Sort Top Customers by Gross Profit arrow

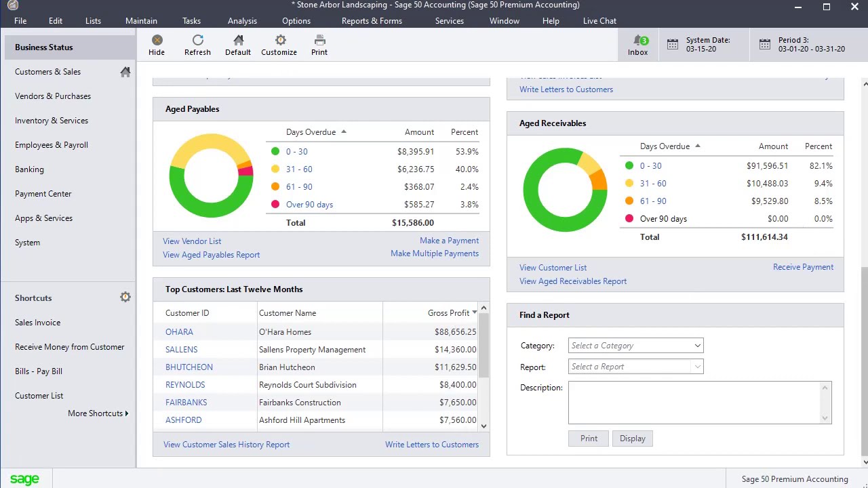point(474,313)
